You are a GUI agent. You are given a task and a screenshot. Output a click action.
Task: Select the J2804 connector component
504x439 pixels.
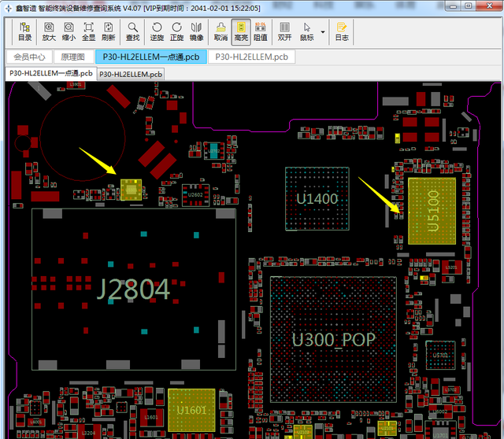[134, 289]
